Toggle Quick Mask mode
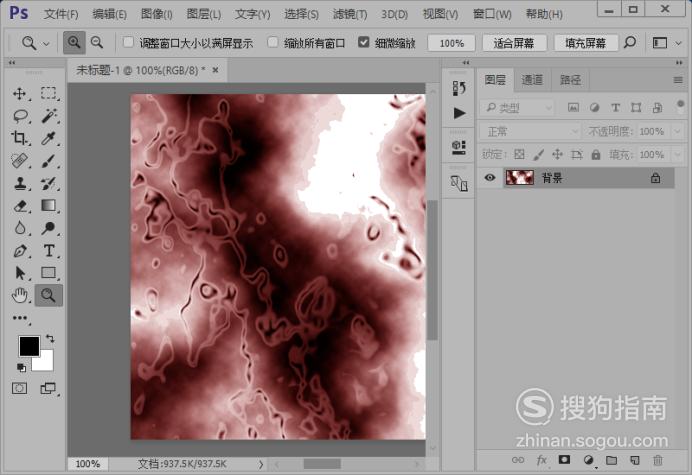The height and width of the screenshot is (475, 692). 19,388
